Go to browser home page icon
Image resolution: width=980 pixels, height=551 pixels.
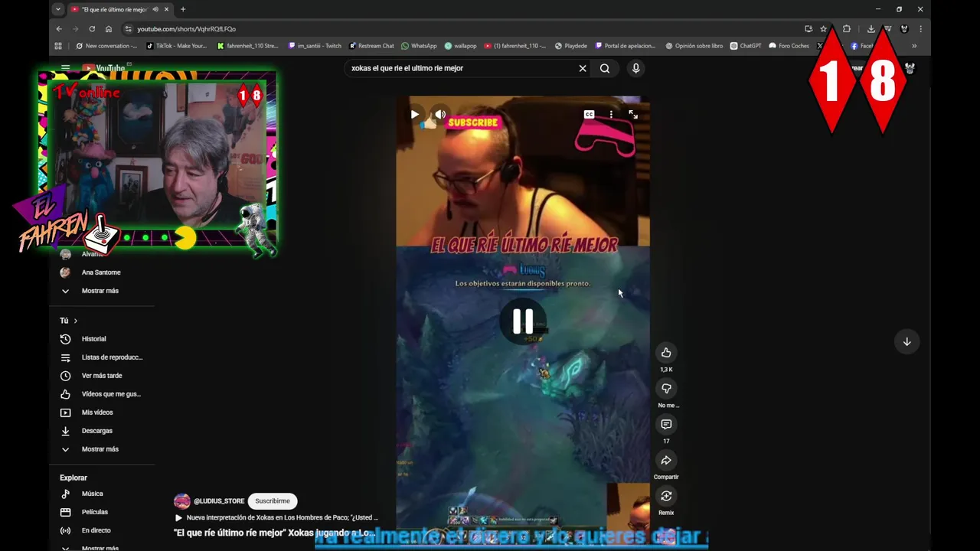(109, 29)
